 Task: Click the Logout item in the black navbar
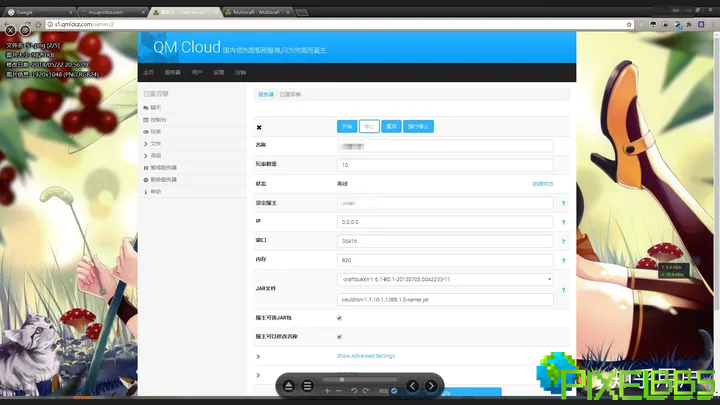tap(241, 73)
